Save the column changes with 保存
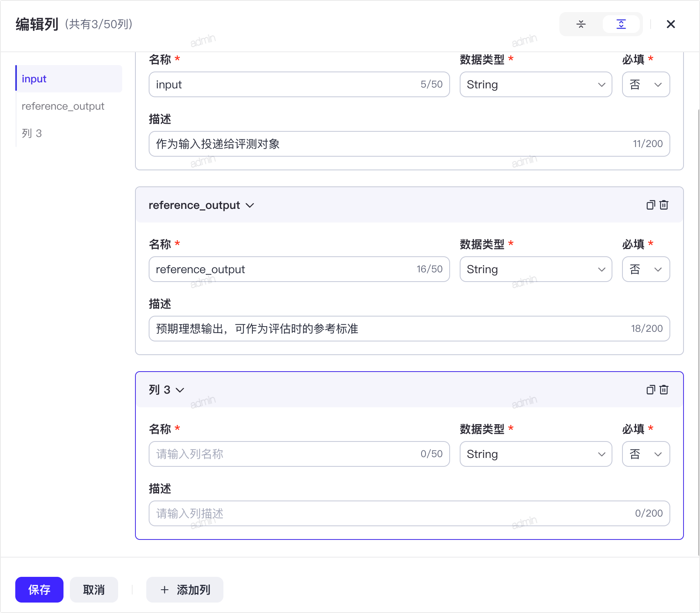This screenshot has height=613, width=700. [x=39, y=590]
